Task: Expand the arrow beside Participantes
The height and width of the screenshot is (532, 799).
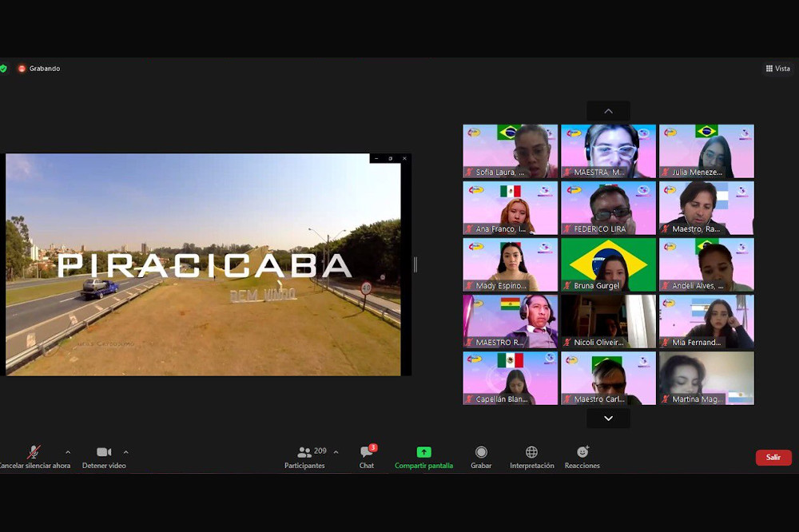Action: tap(336, 452)
